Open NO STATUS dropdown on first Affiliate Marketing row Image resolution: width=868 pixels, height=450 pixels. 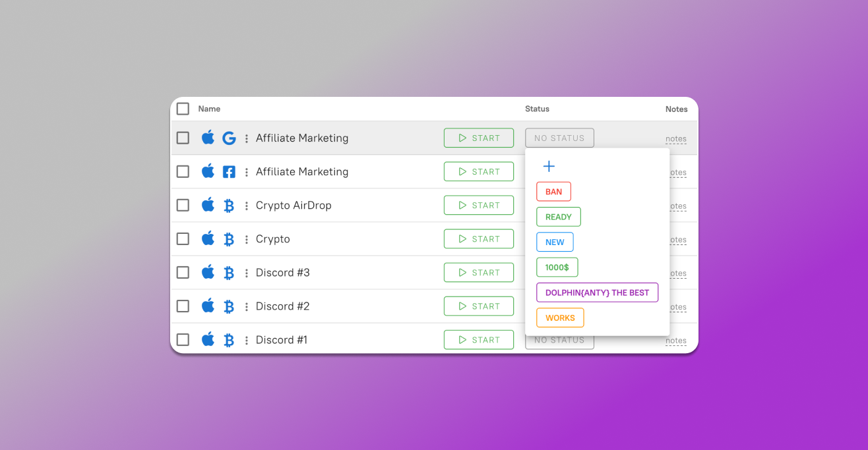point(559,138)
